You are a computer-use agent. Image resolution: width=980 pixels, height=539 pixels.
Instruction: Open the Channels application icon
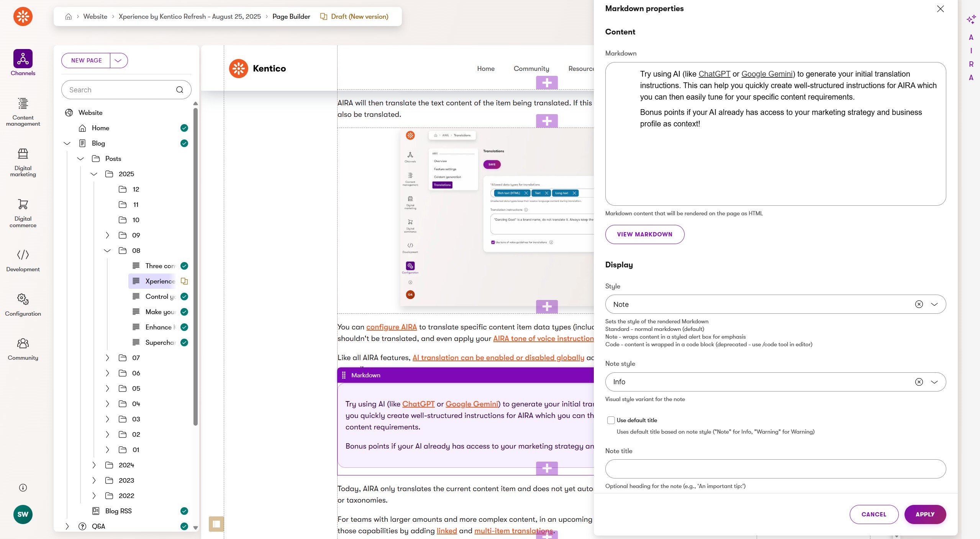[x=23, y=59]
